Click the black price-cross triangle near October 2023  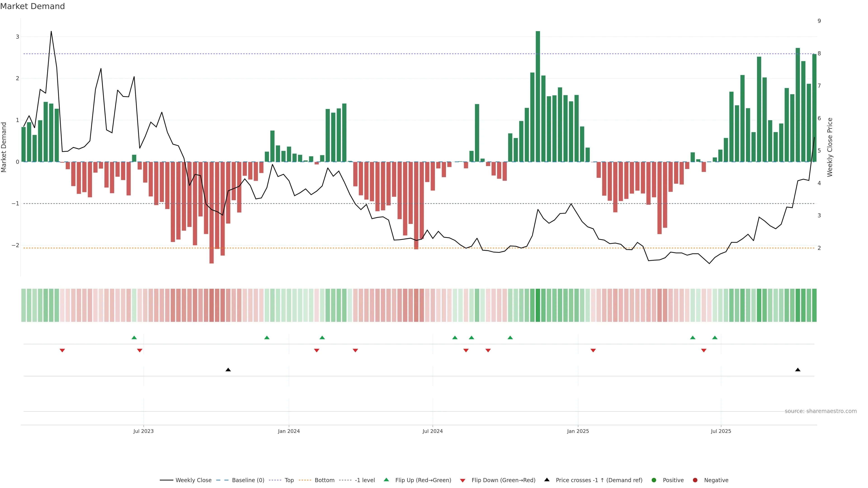[228, 370]
